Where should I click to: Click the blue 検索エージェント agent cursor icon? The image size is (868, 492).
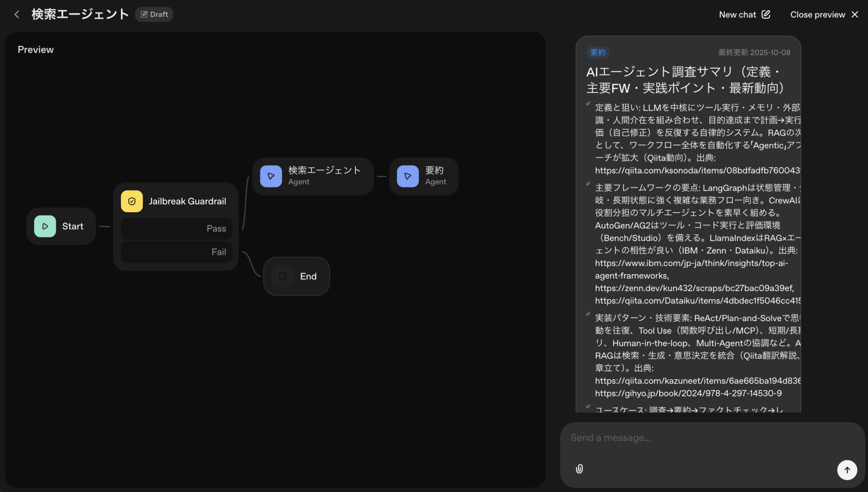coord(271,176)
